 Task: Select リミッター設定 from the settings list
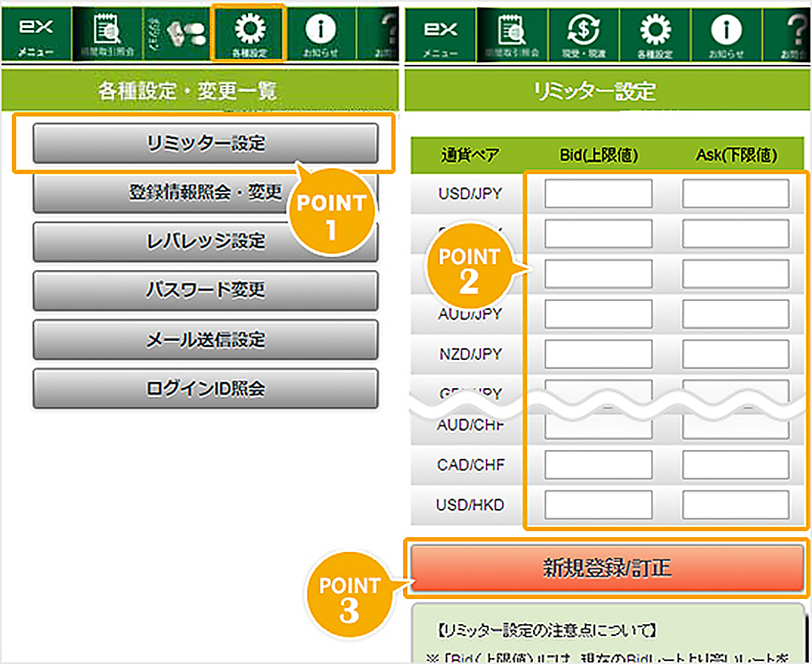click(205, 143)
